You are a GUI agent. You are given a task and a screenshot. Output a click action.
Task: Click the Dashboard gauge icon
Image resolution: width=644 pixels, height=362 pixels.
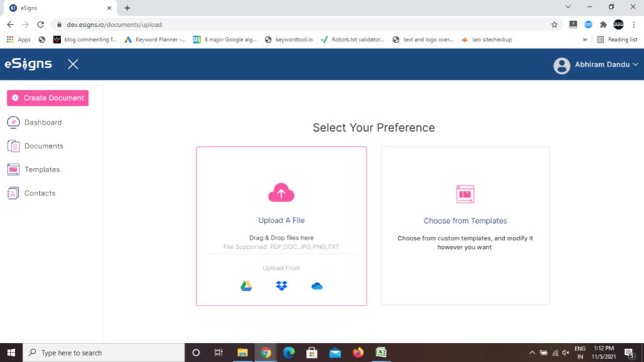[13, 122]
